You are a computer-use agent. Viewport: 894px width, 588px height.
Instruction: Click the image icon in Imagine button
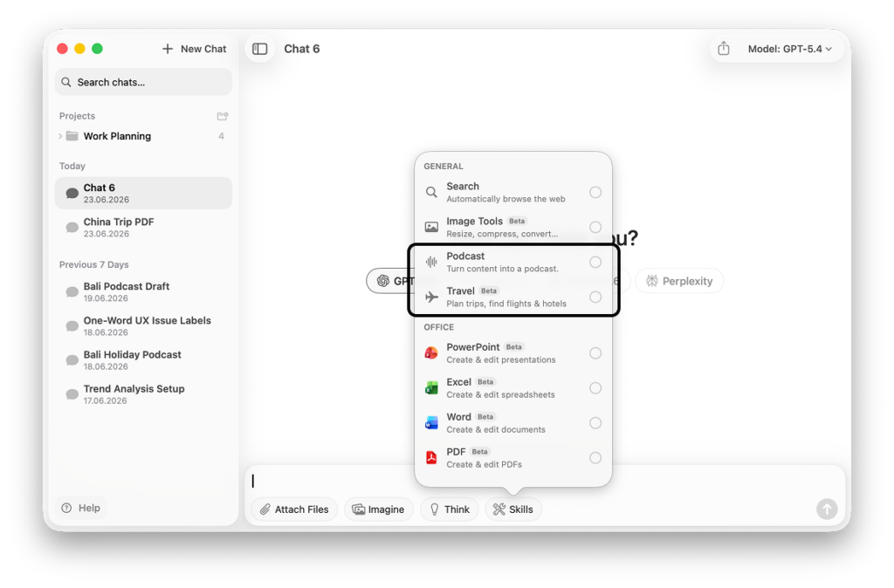pyautogui.click(x=359, y=509)
